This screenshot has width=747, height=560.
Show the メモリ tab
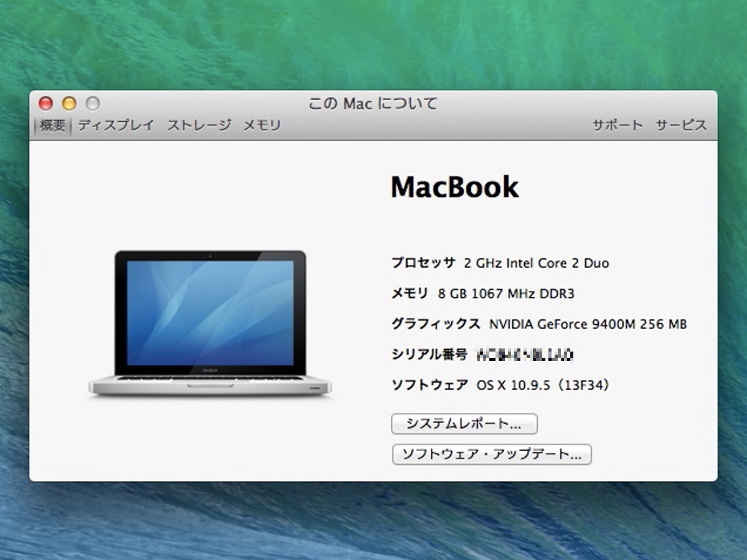[x=261, y=125]
